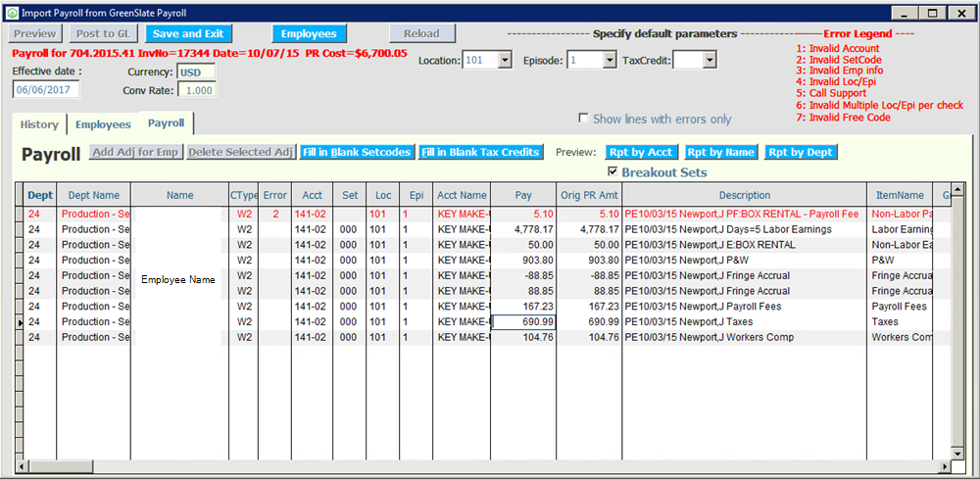Viewport: 980px width, 480px height.
Task: Click the Conv Rate field
Action: 196,91
